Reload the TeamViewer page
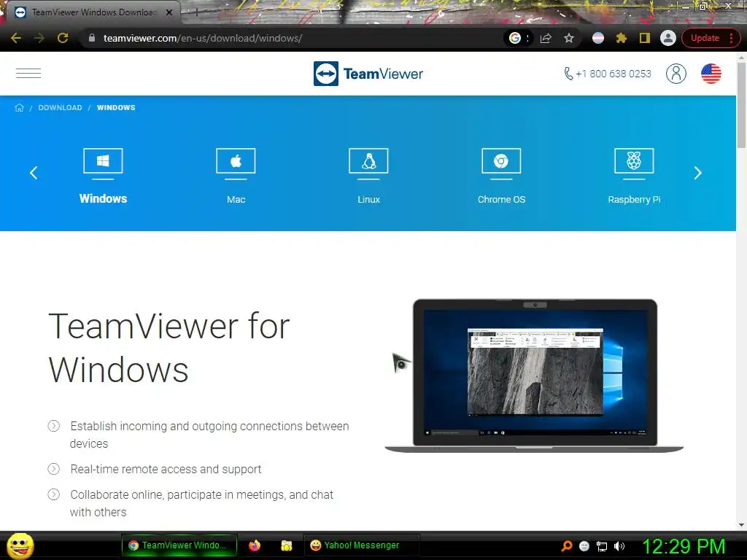The image size is (747, 560). (x=63, y=38)
